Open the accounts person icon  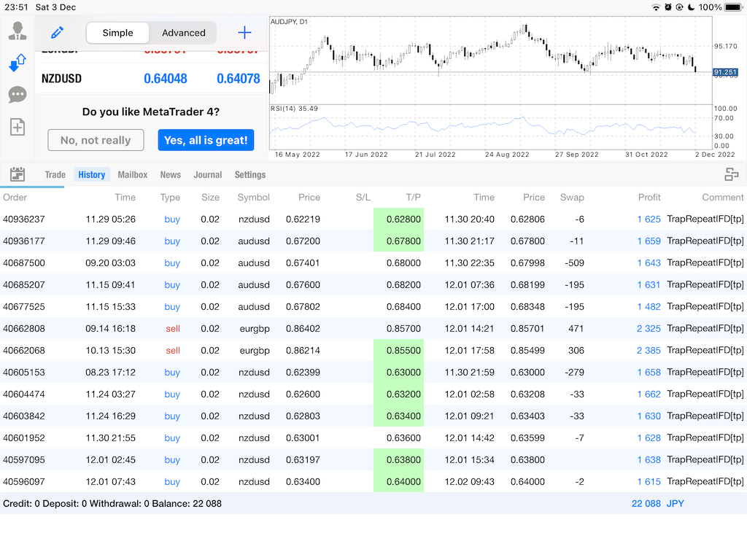(x=18, y=31)
